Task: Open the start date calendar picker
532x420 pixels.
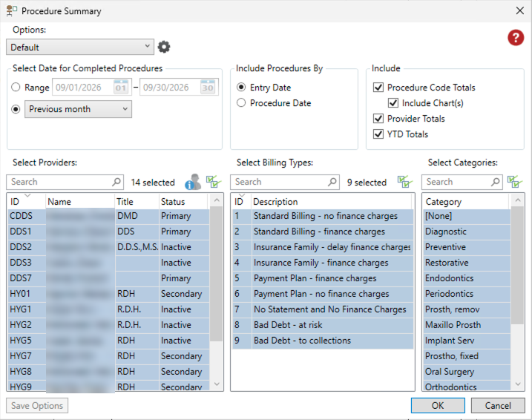Action: point(121,87)
